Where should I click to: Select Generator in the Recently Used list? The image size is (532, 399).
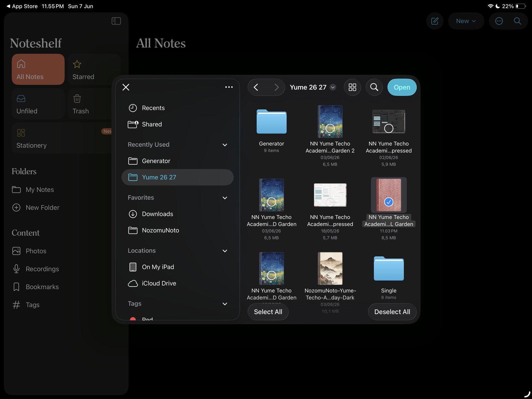point(178,161)
